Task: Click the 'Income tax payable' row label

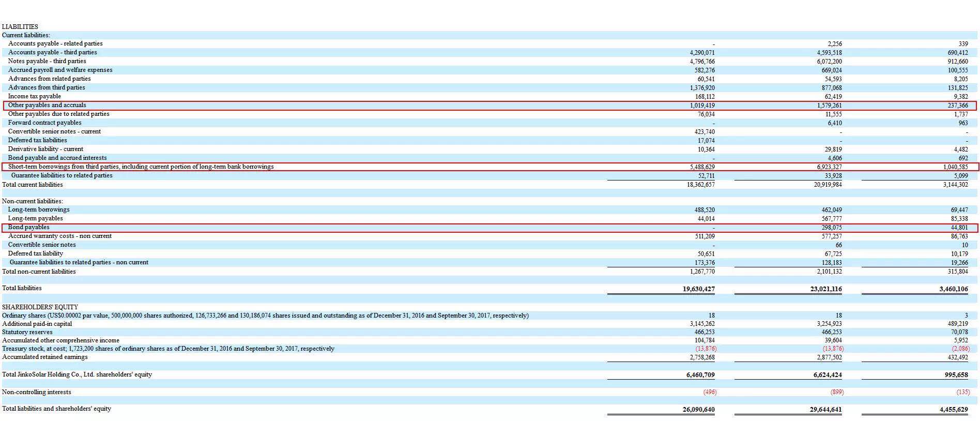Action: tap(35, 96)
